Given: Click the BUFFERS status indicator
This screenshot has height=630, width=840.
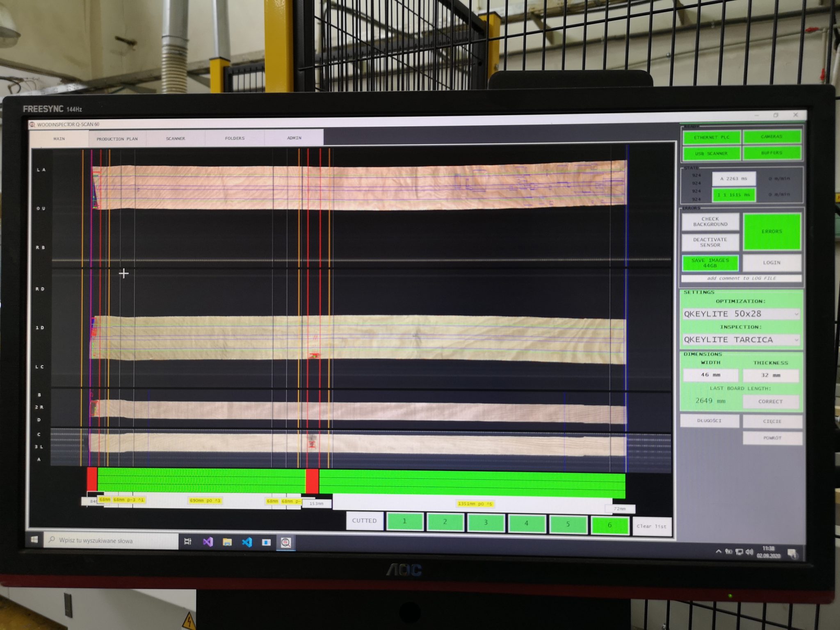Looking at the screenshot, I should point(772,153).
